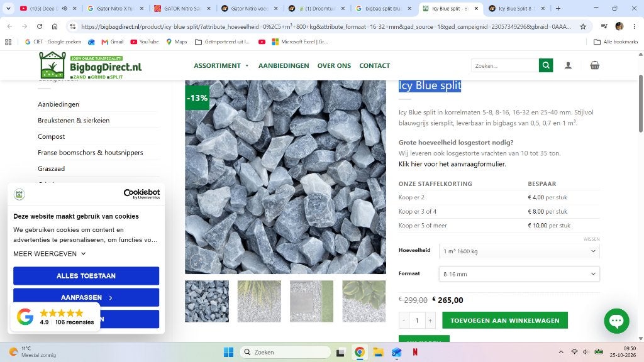Open the Breukstenen & sierkeien category
This screenshot has width=644, height=362.
pos(74,120)
